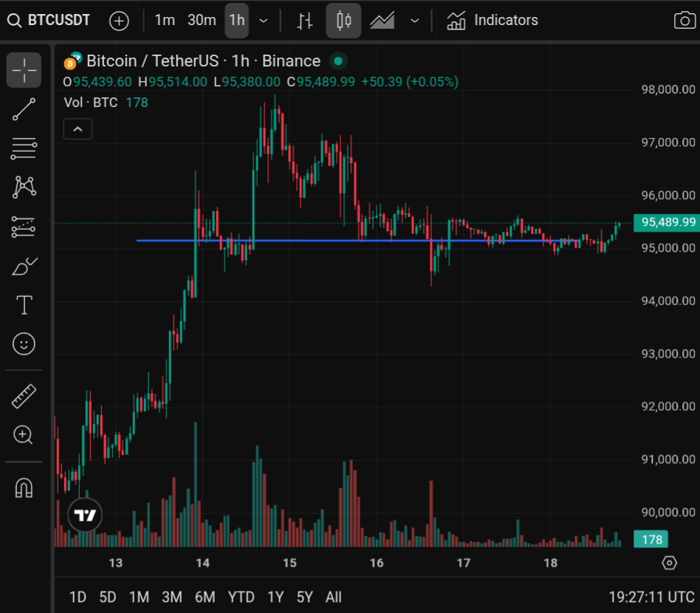The height and width of the screenshot is (613, 700).
Task: Take a chart snapshot with the camera icon
Action: pos(684,21)
